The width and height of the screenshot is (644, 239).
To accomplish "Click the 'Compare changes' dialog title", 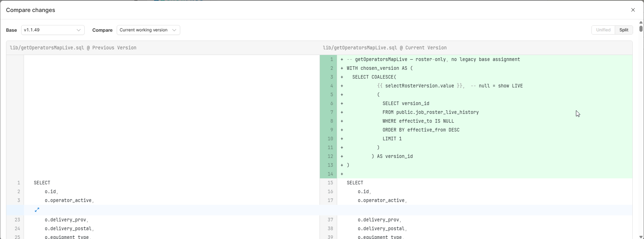I will [x=31, y=10].
